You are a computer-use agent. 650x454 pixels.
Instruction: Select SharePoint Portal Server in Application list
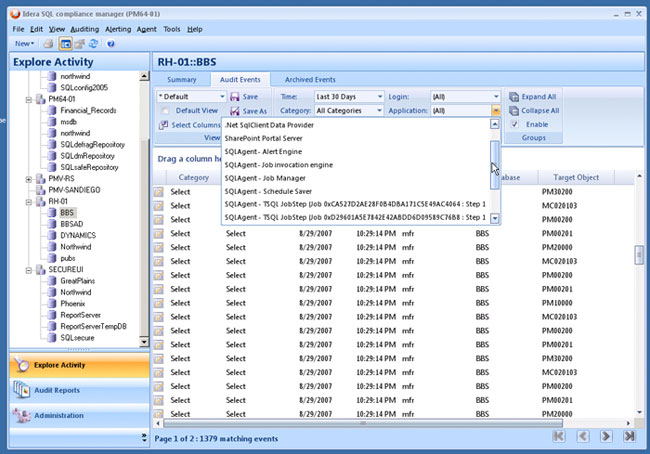(264, 138)
